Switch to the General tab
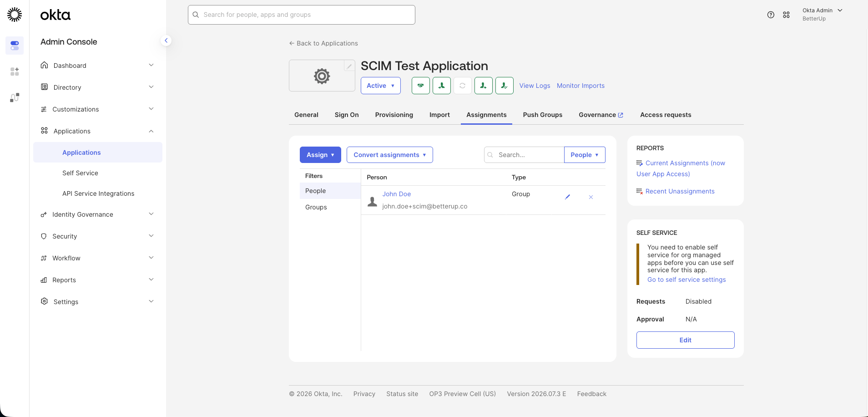This screenshot has width=868, height=417. 306,115
